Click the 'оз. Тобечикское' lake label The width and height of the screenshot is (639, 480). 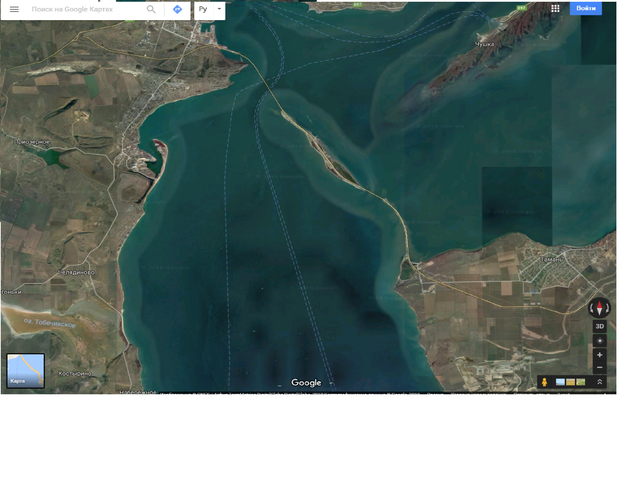50,323
